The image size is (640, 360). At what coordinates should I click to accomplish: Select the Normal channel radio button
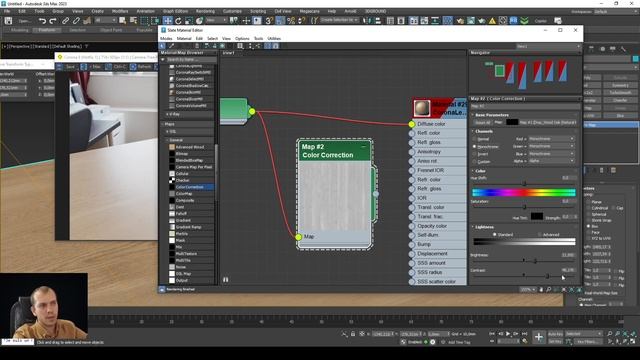(474, 139)
